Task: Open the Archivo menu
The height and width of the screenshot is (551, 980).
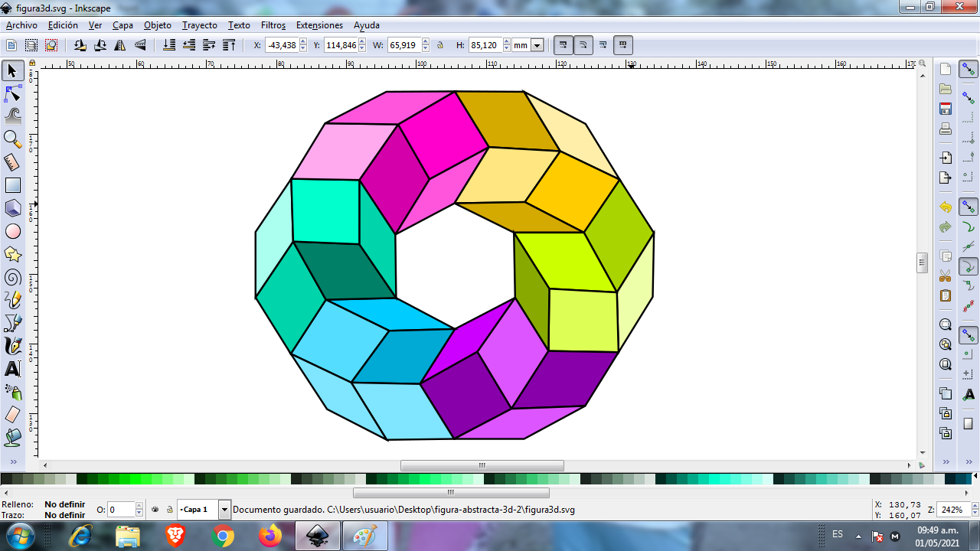Action: click(21, 25)
